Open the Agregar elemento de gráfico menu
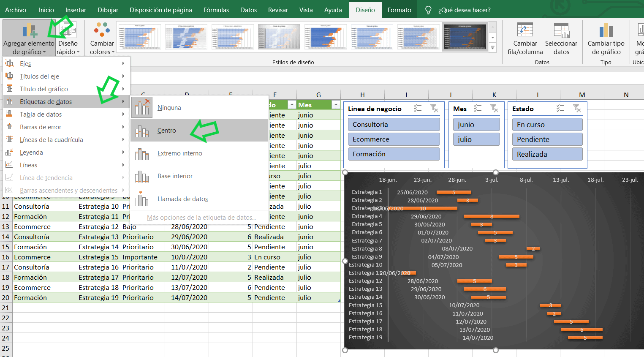This screenshot has height=357, width=644. tap(29, 38)
